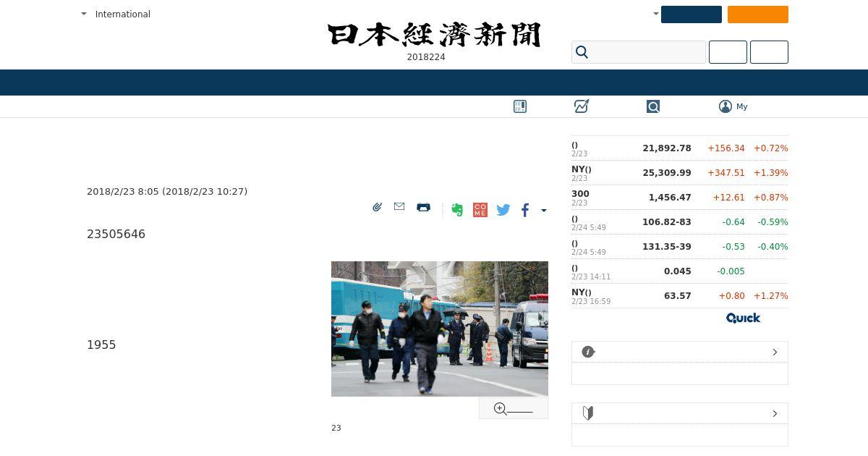Expand the beginner mark panel chevron

[x=775, y=413]
